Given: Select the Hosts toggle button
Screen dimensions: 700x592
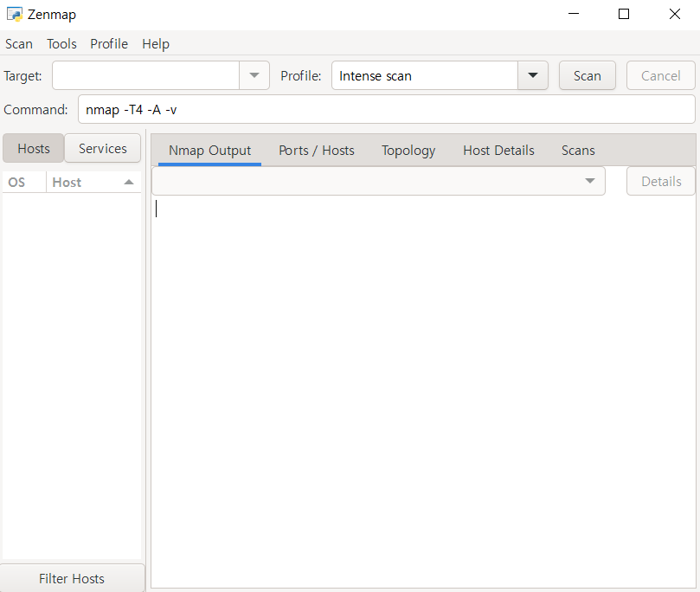Looking at the screenshot, I should point(34,148).
